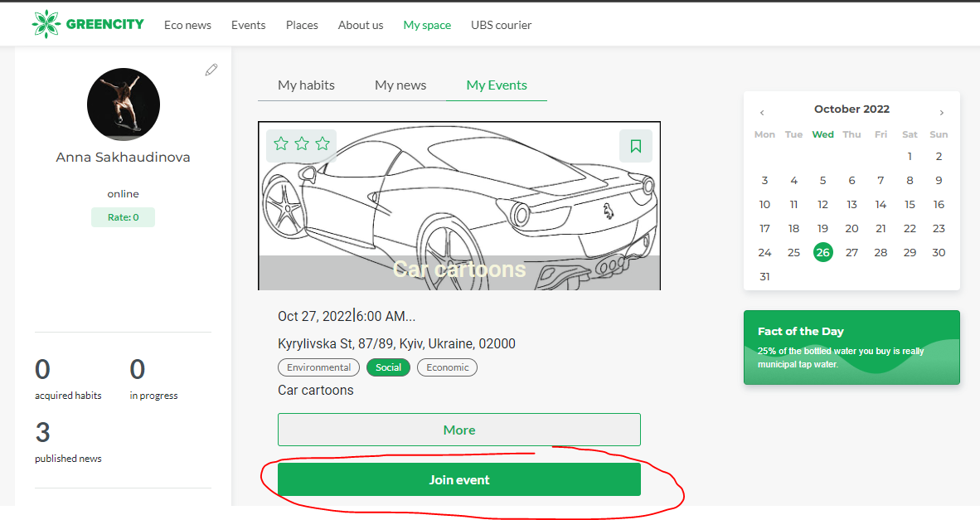Viewport: 980px width, 520px height.
Task: Click the Fact of the Day panel
Action: pos(851,347)
